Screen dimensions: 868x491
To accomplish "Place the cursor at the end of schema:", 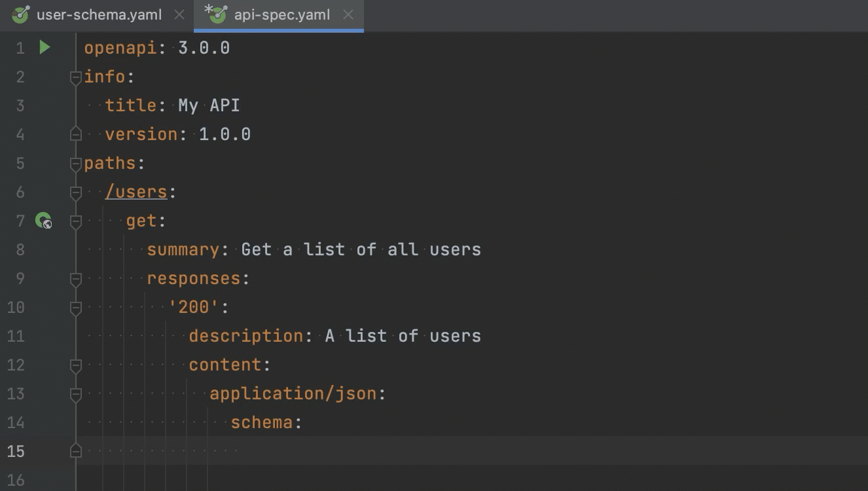I will point(303,422).
